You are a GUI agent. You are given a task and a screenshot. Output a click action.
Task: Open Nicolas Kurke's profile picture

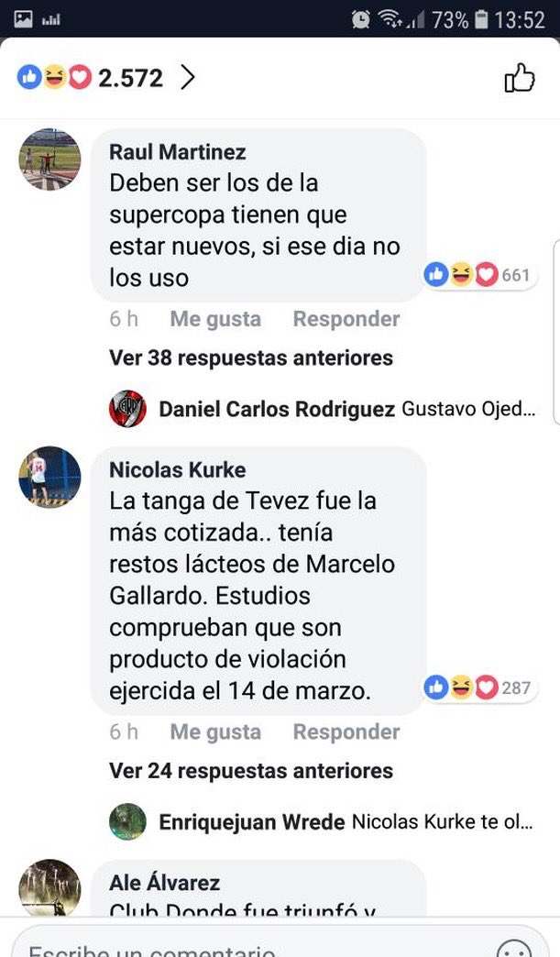pos(49,477)
